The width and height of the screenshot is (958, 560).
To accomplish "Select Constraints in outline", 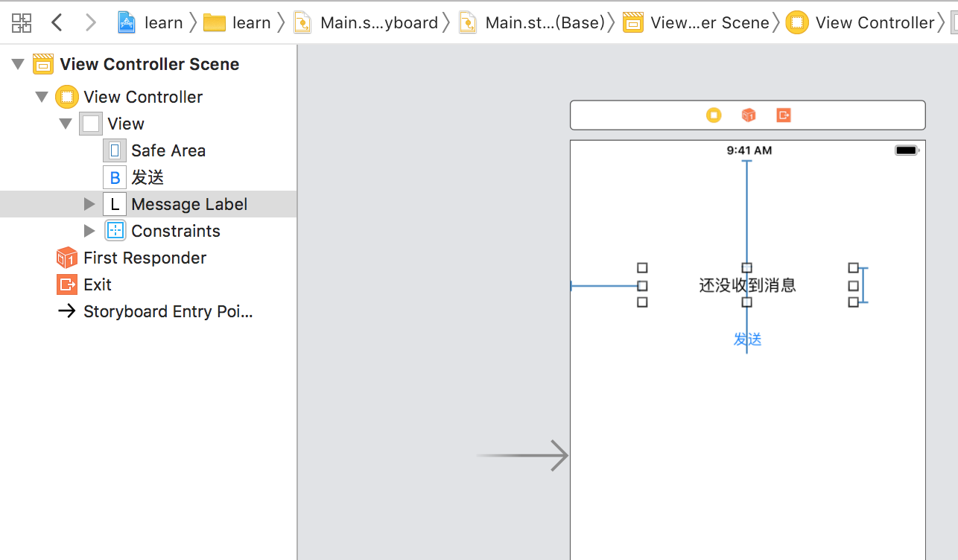I will click(149, 231).
